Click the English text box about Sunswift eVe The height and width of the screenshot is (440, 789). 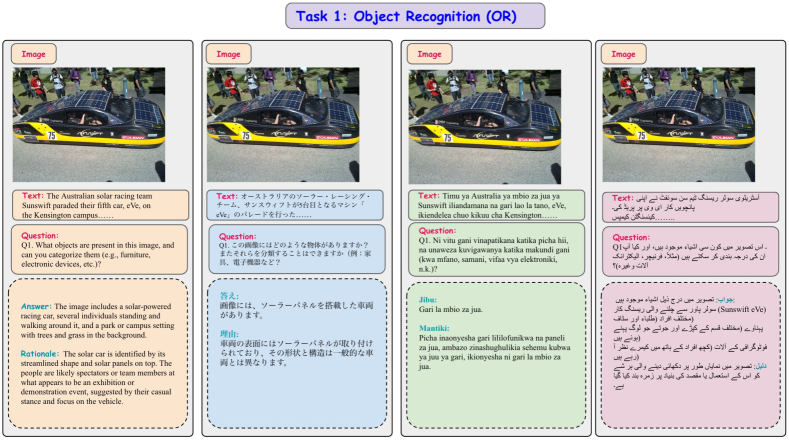pos(98,206)
